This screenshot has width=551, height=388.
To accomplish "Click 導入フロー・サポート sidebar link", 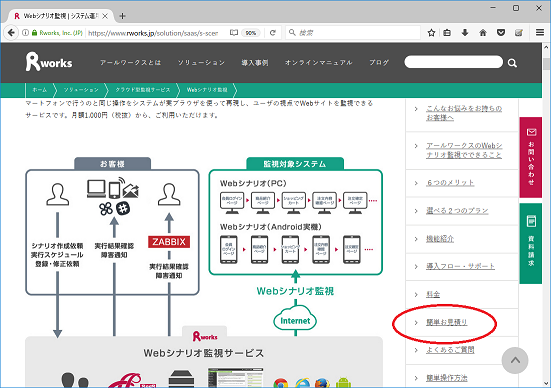I will 460,266.
